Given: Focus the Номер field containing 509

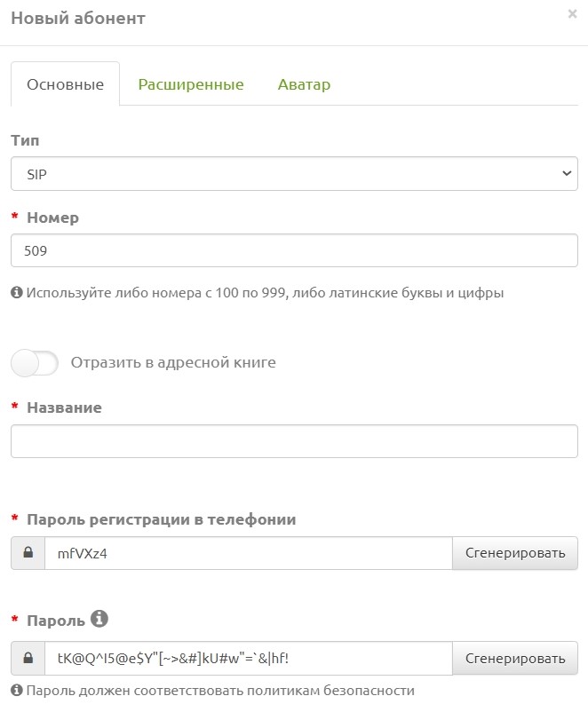Looking at the screenshot, I should [294, 250].
